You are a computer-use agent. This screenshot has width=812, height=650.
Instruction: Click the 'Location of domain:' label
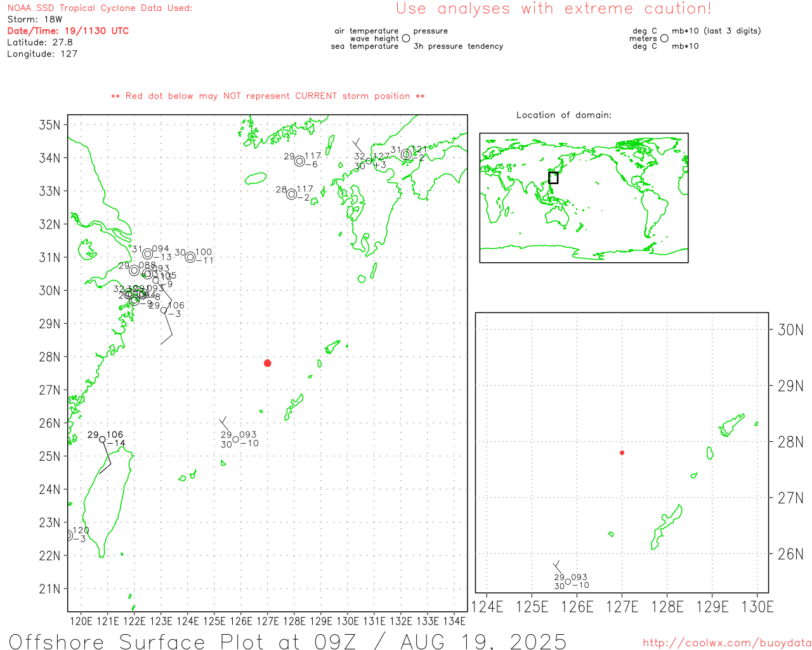tap(564, 115)
